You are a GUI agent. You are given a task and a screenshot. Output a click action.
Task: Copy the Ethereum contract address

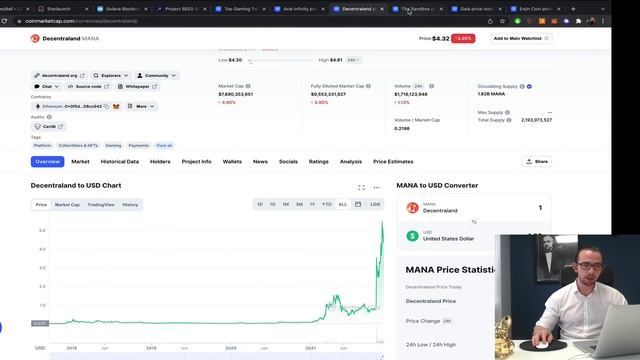[x=107, y=107]
